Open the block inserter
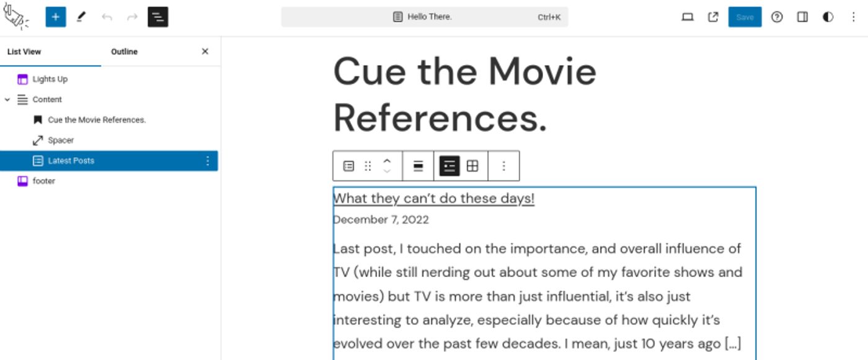This screenshot has height=360, width=868. point(56,17)
